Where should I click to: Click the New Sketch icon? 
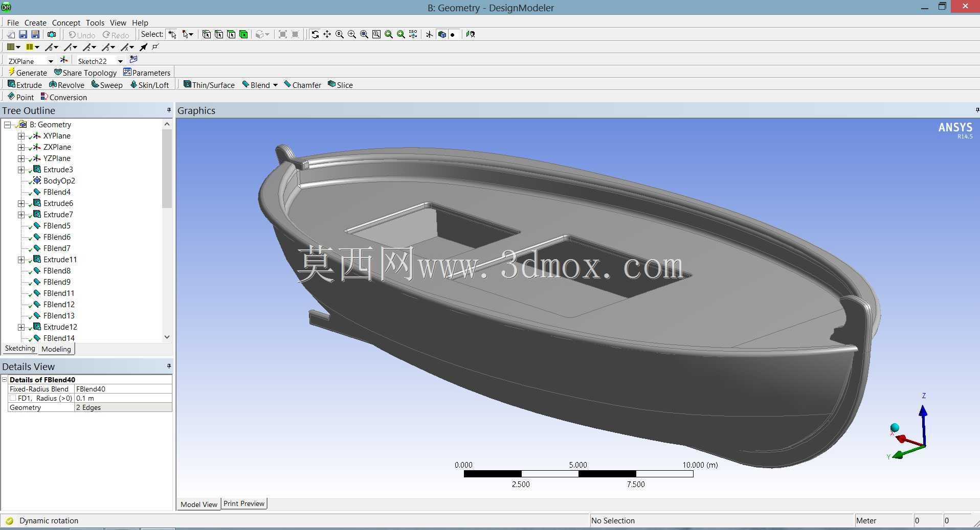(x=134, y=60)
